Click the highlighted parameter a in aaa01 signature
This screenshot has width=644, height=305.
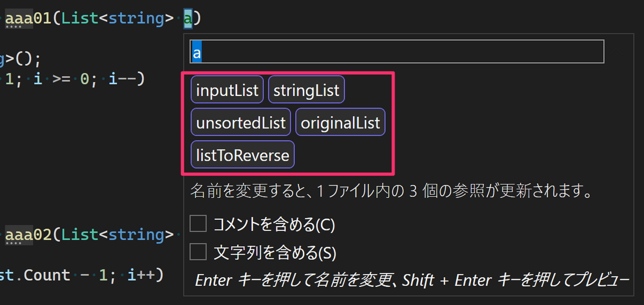188,18
